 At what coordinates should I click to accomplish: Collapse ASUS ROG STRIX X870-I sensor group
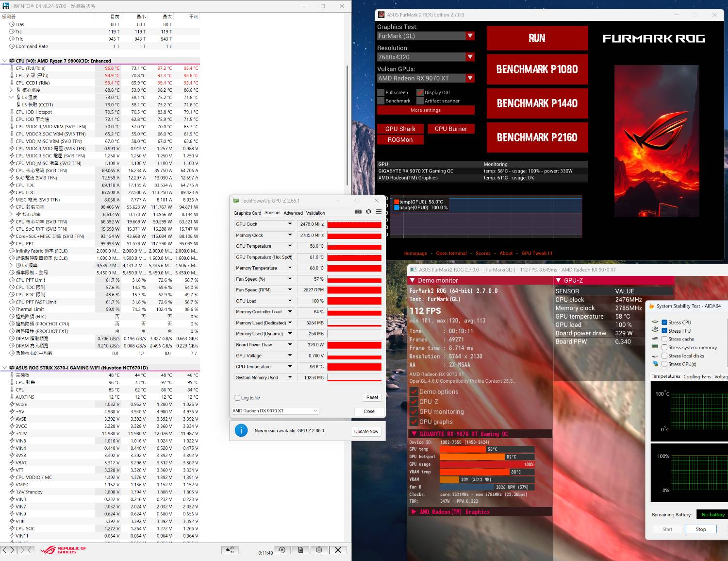click(x=5, y=368)
